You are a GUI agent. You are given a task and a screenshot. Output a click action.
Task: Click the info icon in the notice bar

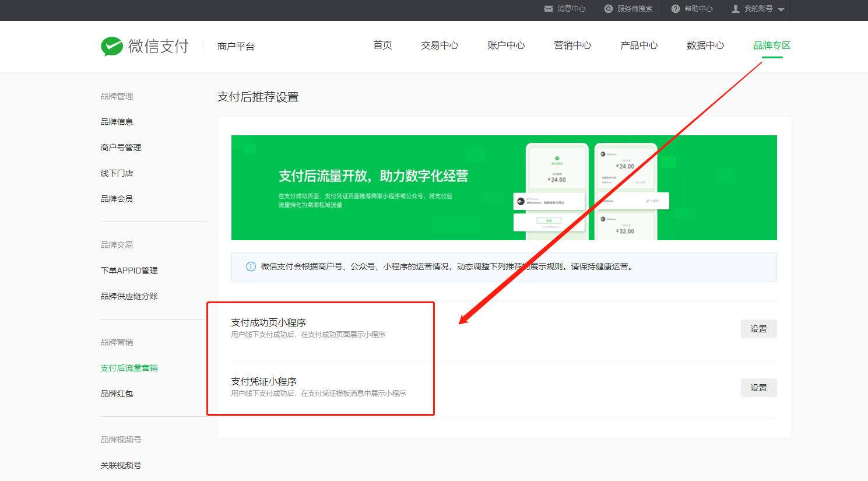point(251,266)
